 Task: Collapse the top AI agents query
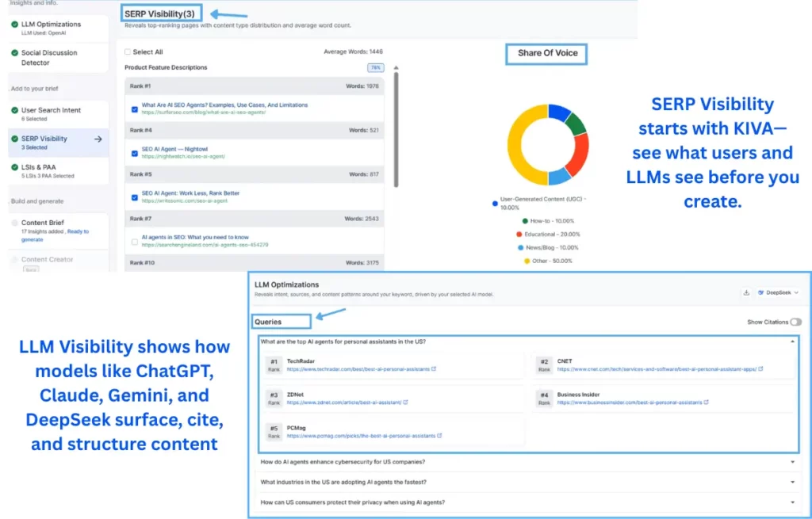pos(793,341)
